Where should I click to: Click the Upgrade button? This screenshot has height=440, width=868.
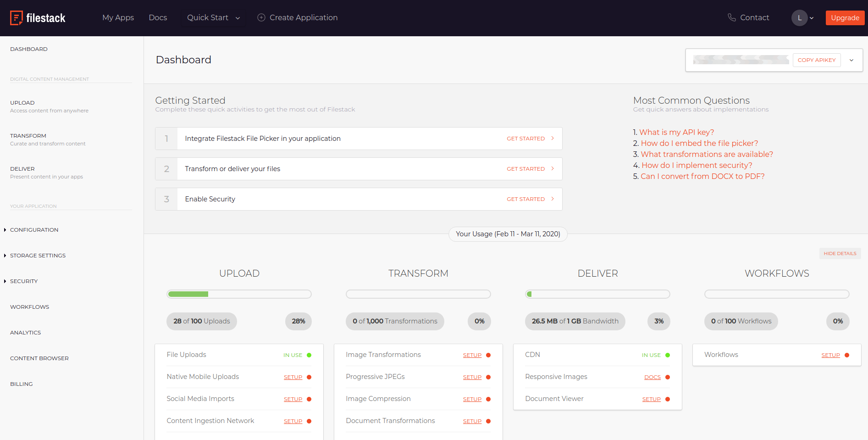tap(845, 18)
